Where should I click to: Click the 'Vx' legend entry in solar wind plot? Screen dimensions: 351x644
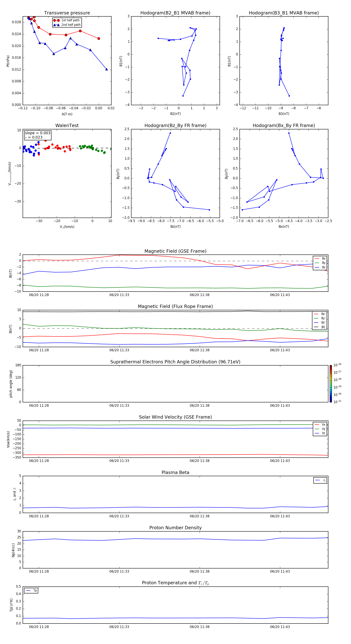pos(320,424)
